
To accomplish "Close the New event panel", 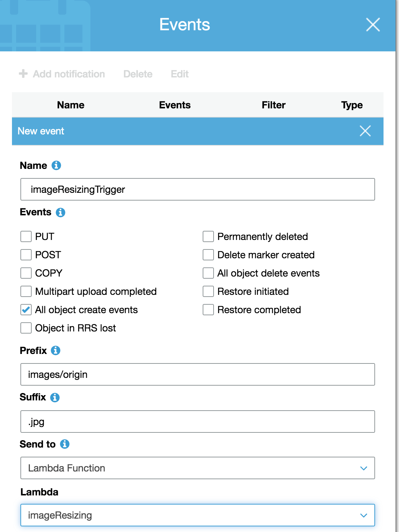I will [x=365, y=131].
